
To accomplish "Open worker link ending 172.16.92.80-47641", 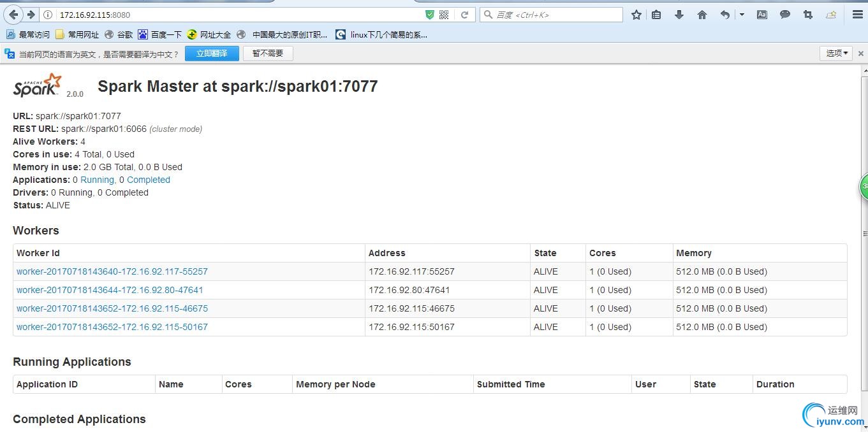I will (110, 290).
